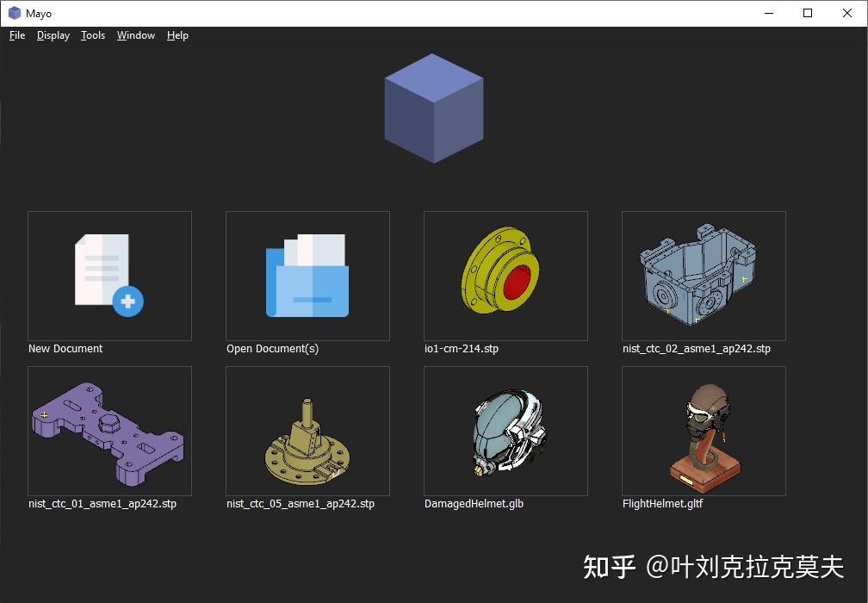Click the Open Document(s) folder icon
Image resolution: width=868 pixels, height=603 pixels.
pyautogui.click(x=307, y=276)
